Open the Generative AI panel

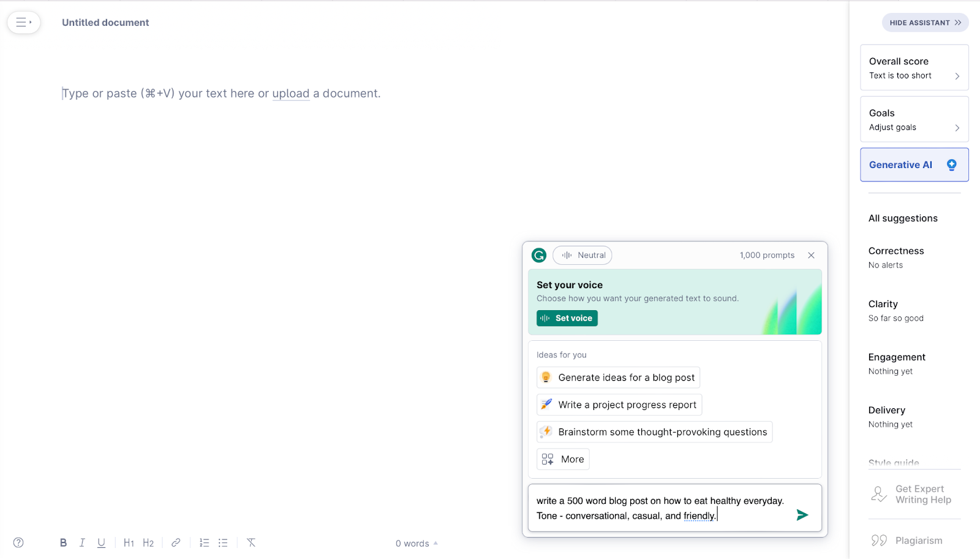click(914, 164)
